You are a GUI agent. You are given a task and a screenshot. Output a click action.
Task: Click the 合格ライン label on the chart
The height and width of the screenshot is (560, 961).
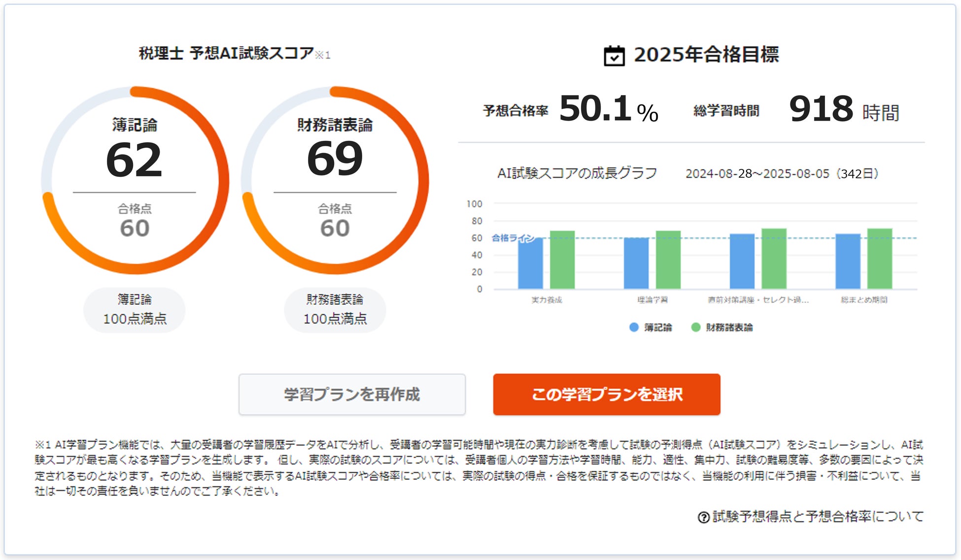513,238
